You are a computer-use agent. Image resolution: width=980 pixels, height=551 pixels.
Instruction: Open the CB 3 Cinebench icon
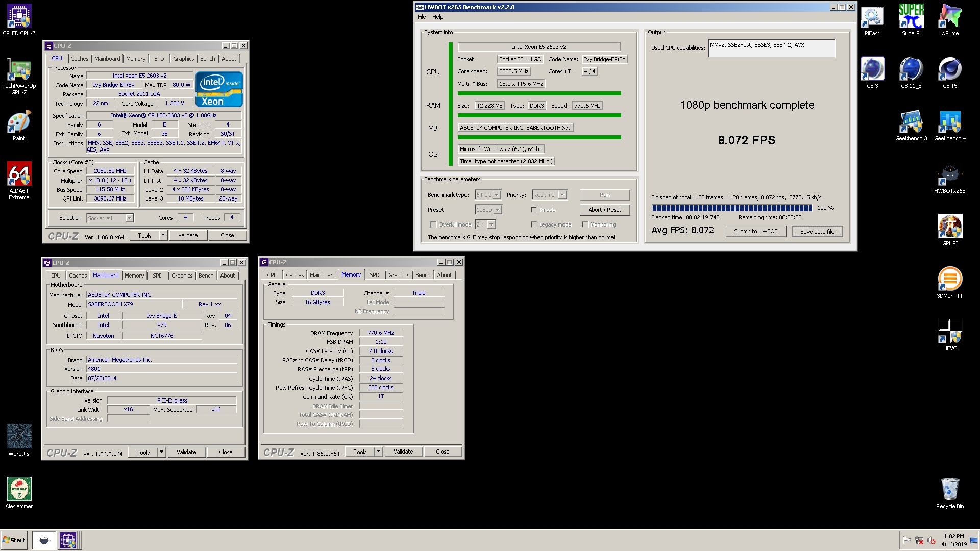[x=872, y=73]
